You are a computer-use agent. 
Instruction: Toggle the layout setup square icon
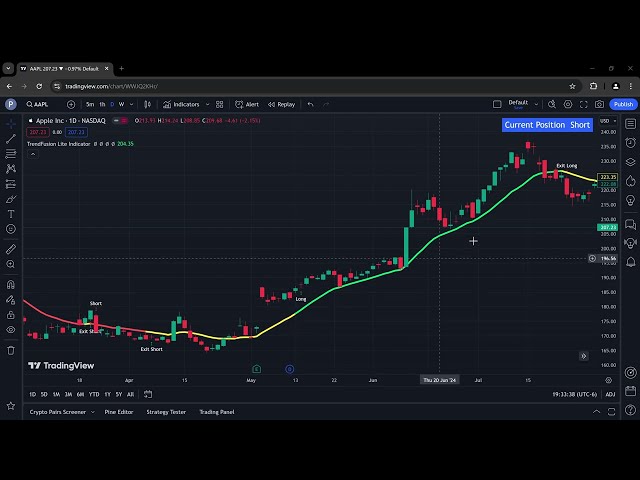click(497, 104)
